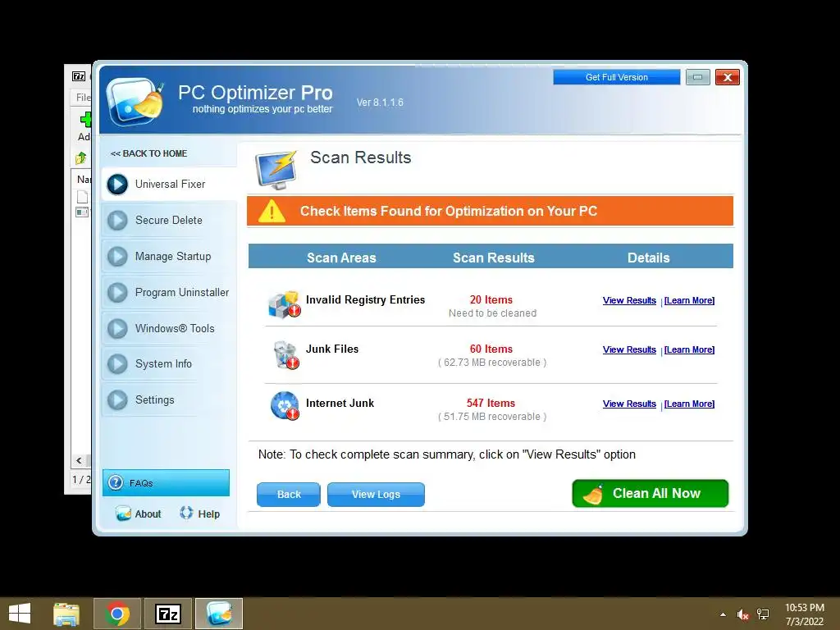Open the Windows® Tools section
The height and width of the screenshot is (630, 840).
pos(169,328)
